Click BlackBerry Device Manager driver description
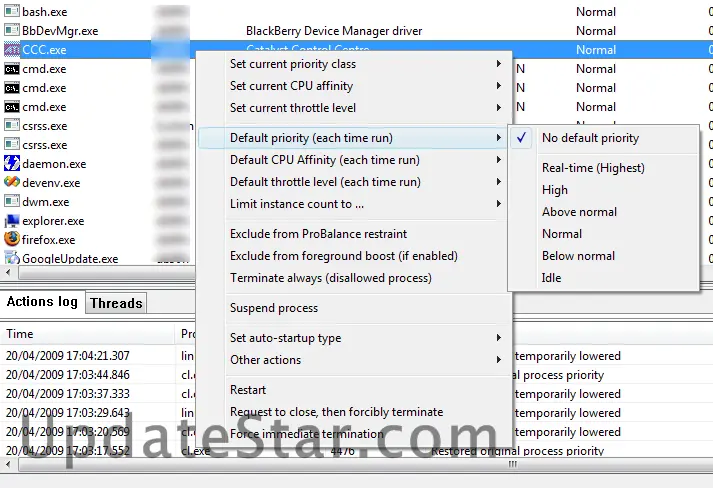 (x=334, y=31)
